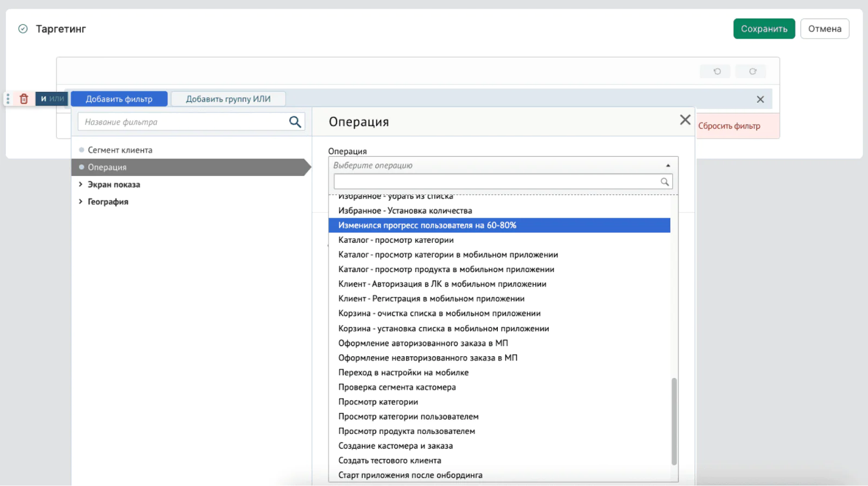Select Каталог - просмотр продукта в мобильном приложении
This screenshot has height=486, width=868.
[x=499, y=269]
